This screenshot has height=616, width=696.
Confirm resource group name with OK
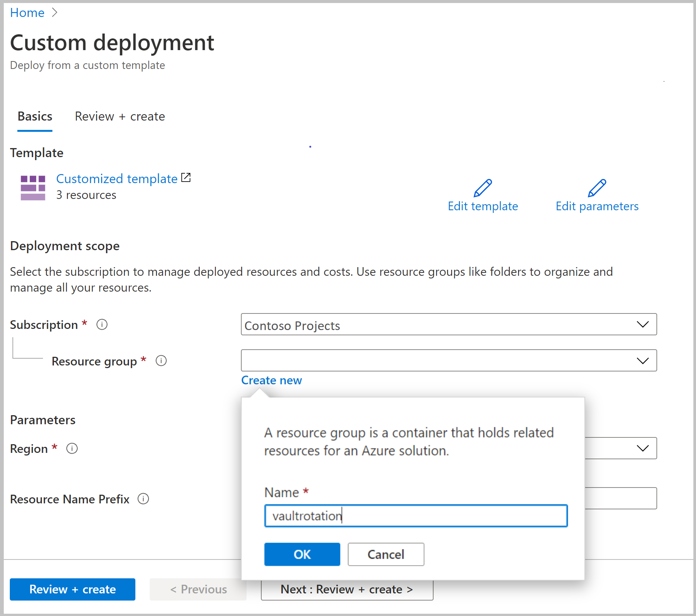click(302, 554)
